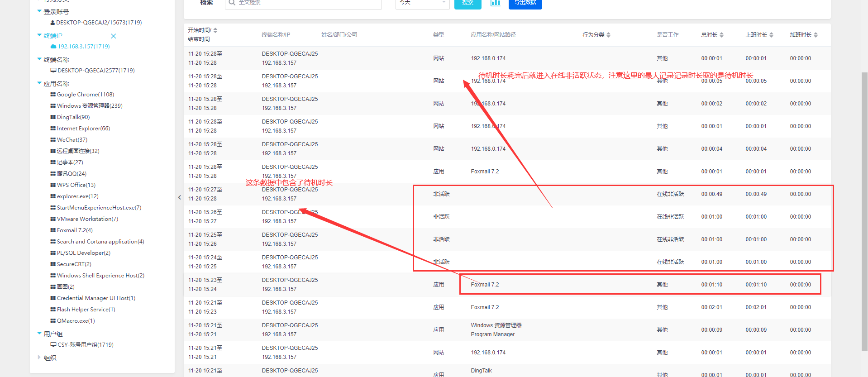The width and height of the screenshot is (868, 377).
Task: Click the 终端名称/IP column header
Action: pos(276,35)
